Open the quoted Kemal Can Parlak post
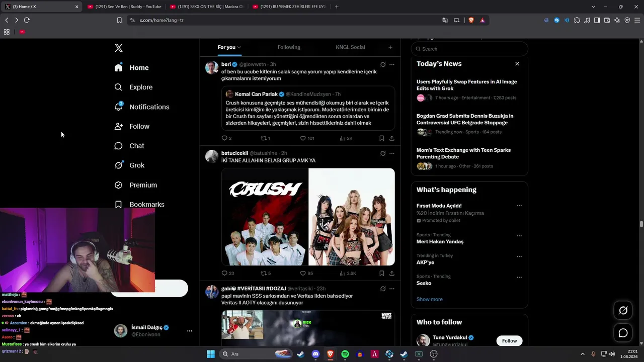The image size is (644, 362). [x=308, y=109]
